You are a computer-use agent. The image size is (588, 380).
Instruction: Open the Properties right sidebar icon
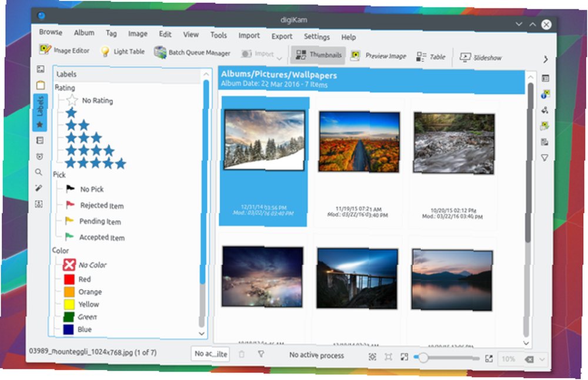pyautogui.click(x=545, y=78)
